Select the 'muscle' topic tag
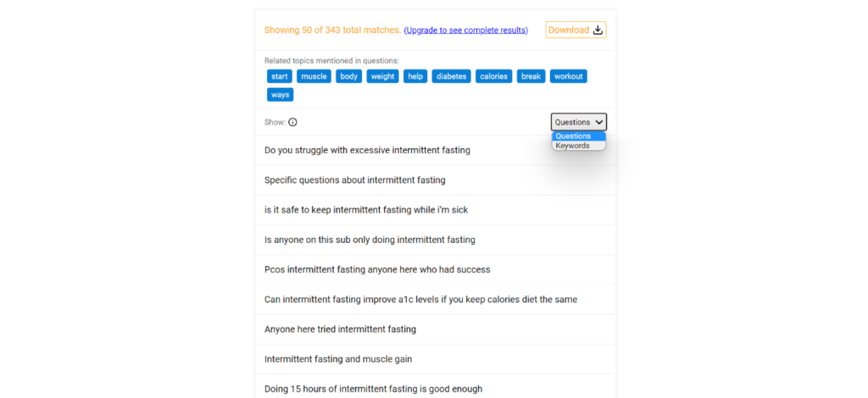868x398 pixels. pos(314,76)
